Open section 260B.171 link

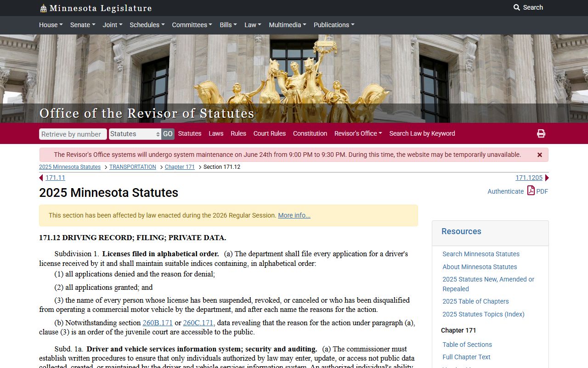pos(158,323)
